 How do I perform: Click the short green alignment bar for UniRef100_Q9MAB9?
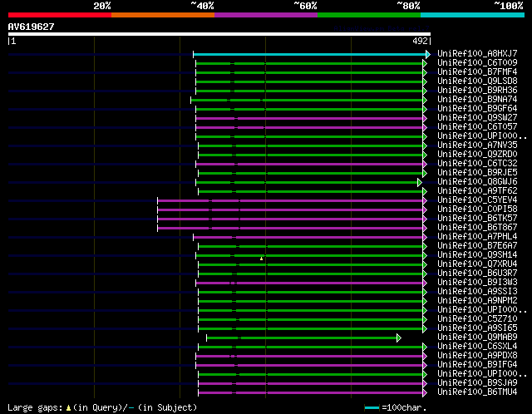[302, 338]
